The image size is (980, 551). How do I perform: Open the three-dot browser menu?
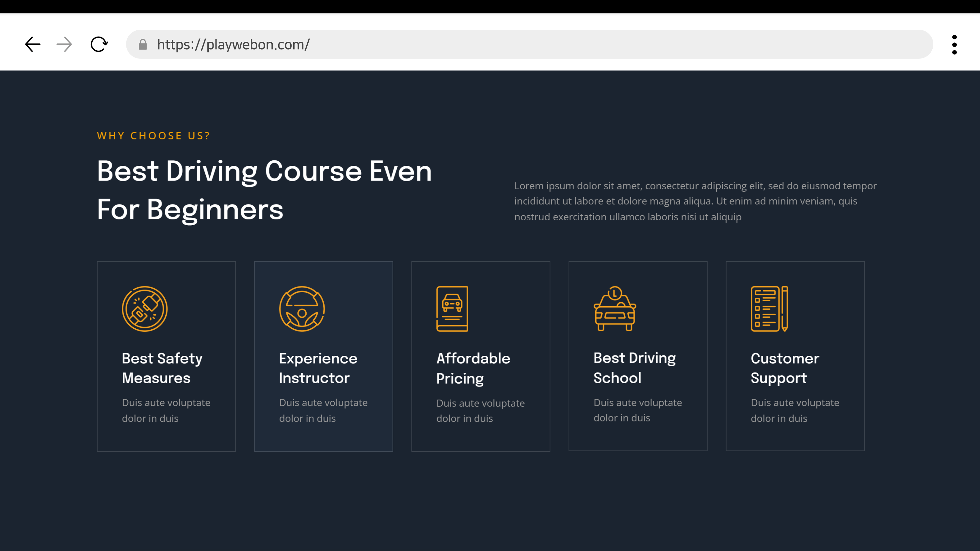click(x=954, y=44)
